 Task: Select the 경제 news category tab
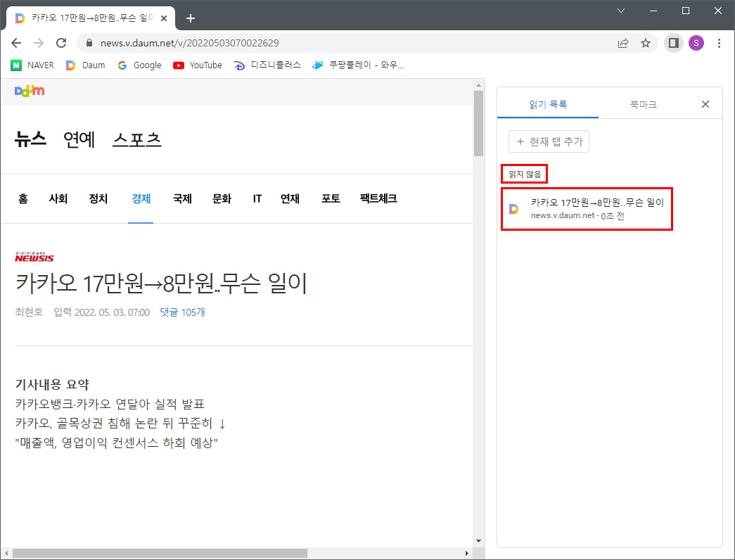141,198
